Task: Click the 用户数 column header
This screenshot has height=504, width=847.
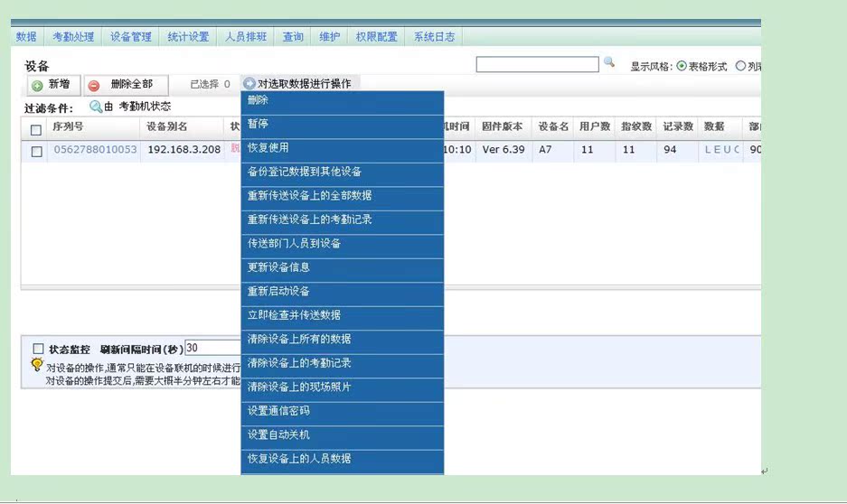Action: point(595,126)
